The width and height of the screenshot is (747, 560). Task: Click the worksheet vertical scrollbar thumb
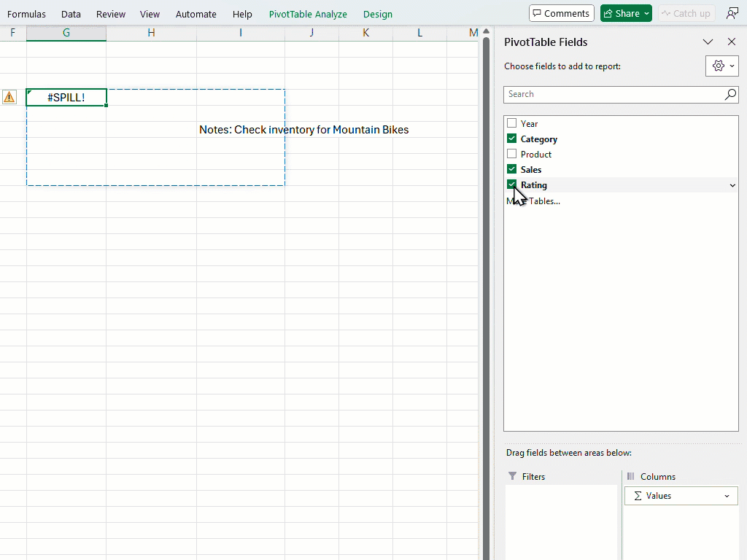point(486,298)
